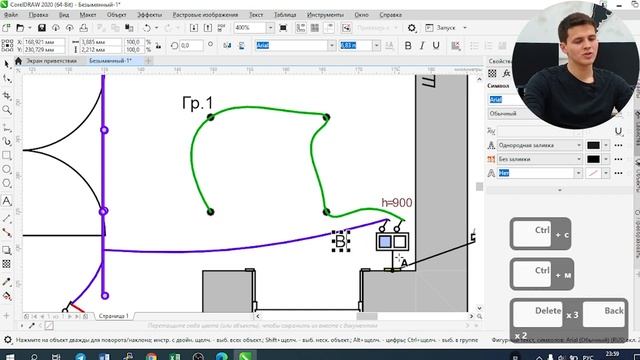Open the Эффекты menu
The height and width of the screenshot is (360, 640).
point(149,15)
